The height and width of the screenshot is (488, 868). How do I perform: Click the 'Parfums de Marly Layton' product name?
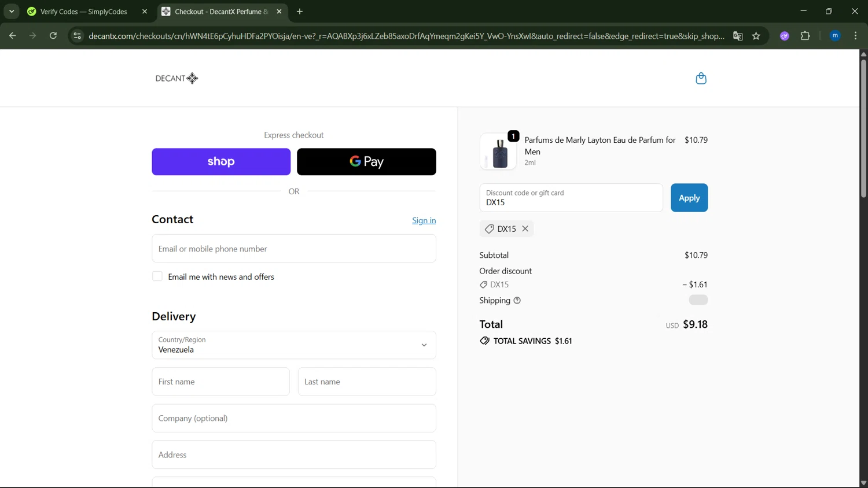point(599,146)
